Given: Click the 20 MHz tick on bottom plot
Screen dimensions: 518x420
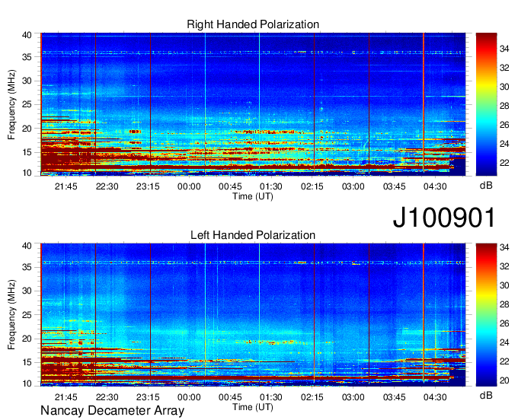Looking at the screenshot, I should pyautogui.click(x=27, y=339).
